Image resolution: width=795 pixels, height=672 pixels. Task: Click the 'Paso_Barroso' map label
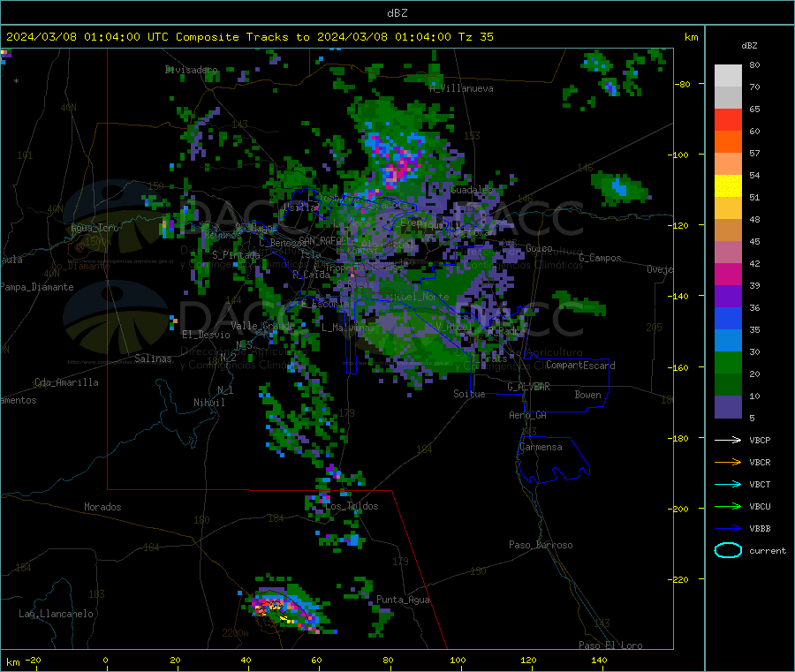[541, 545]
